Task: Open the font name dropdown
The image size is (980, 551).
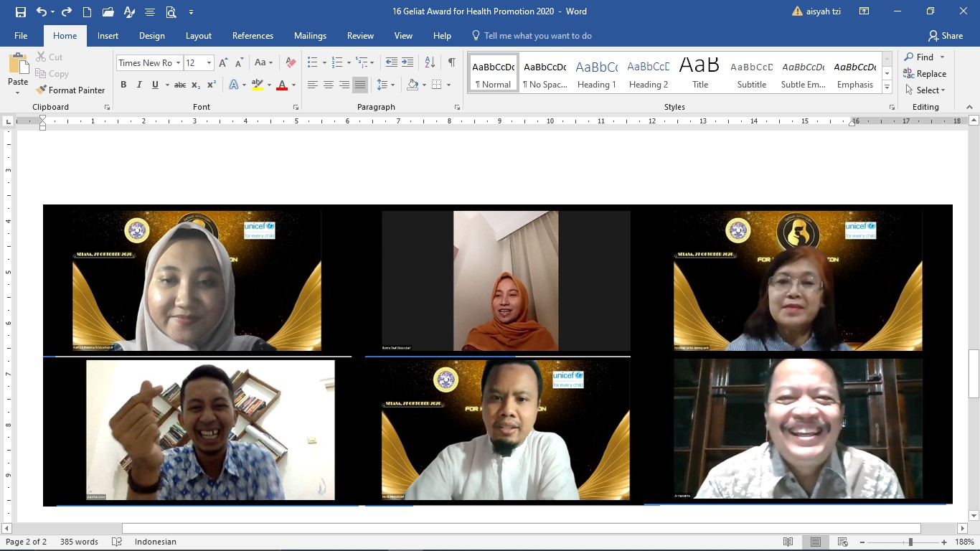Action: pos(179,63)
